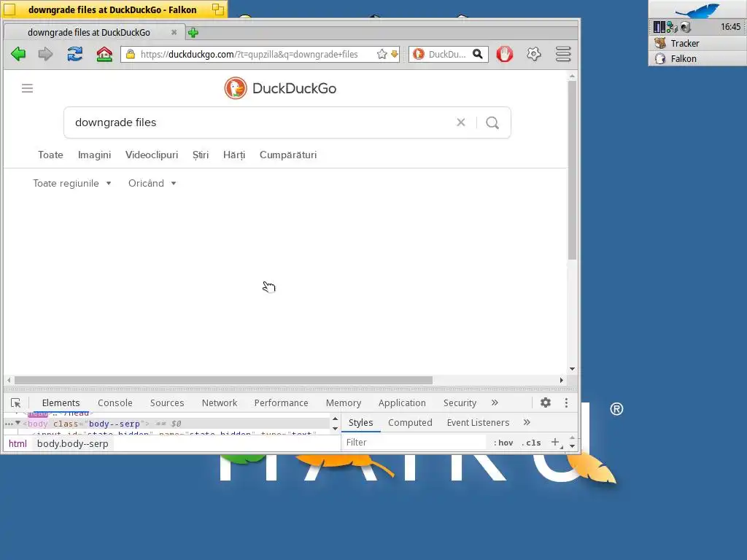Toggle the .cls class editor button
Image resolution: width=747 pixels, height=560 pixels.
tap(531, 443)
